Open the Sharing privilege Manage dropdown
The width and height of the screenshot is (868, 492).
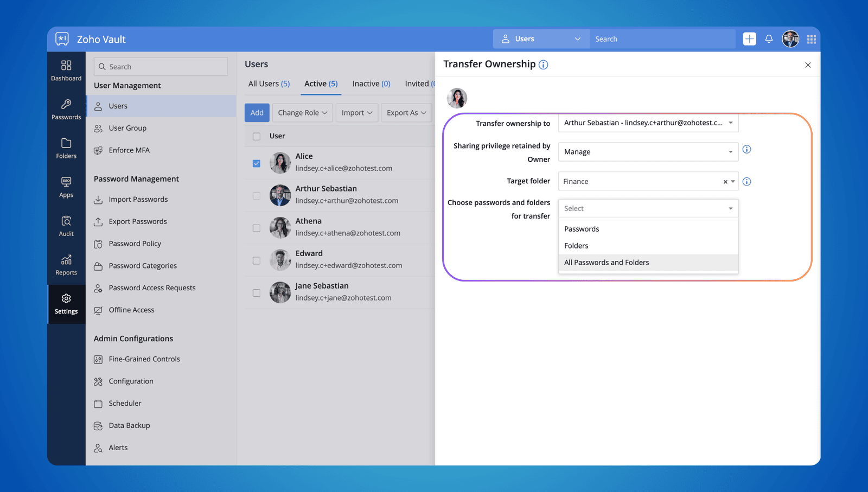[648, 152]
